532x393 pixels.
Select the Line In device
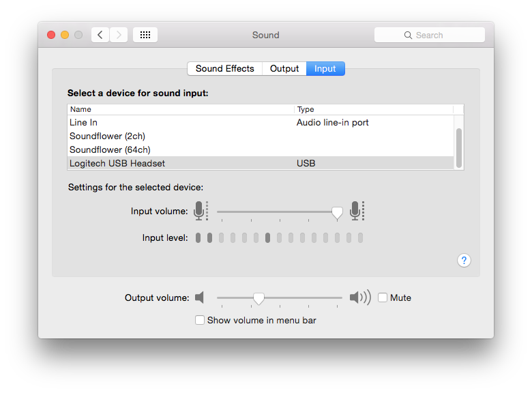click(261, 123)
